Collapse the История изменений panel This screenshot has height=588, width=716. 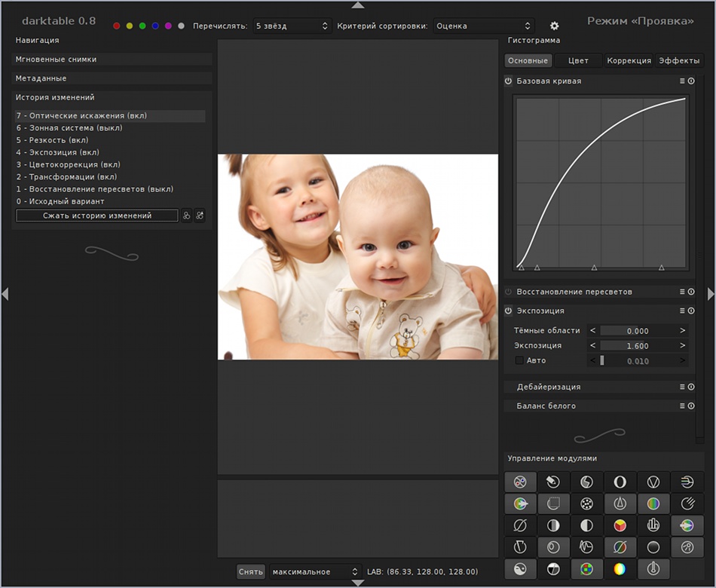[x=112, y=97]
